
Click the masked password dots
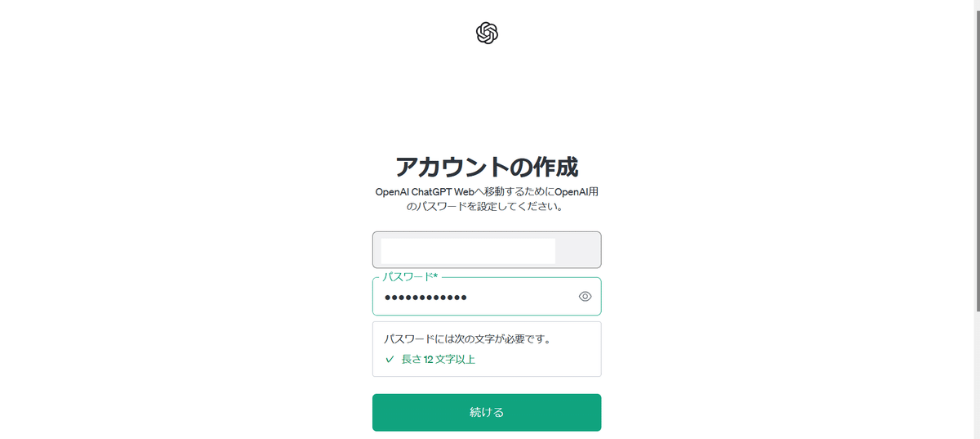425,297
